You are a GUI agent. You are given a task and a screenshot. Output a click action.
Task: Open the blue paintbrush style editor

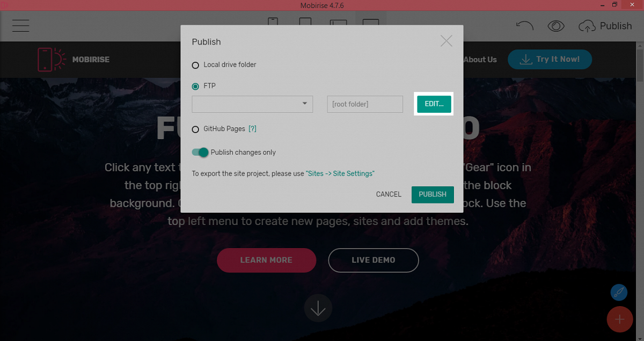619,293
